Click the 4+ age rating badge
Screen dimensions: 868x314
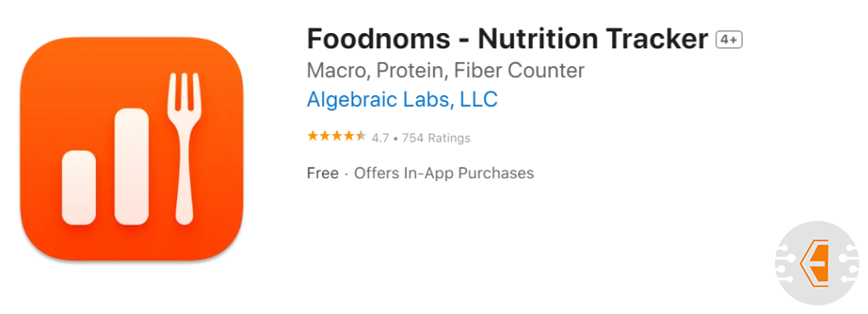tap(728, 40)
